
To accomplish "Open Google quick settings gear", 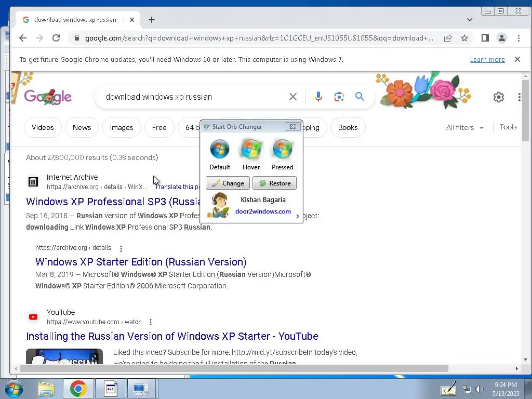I will point(498,97).
